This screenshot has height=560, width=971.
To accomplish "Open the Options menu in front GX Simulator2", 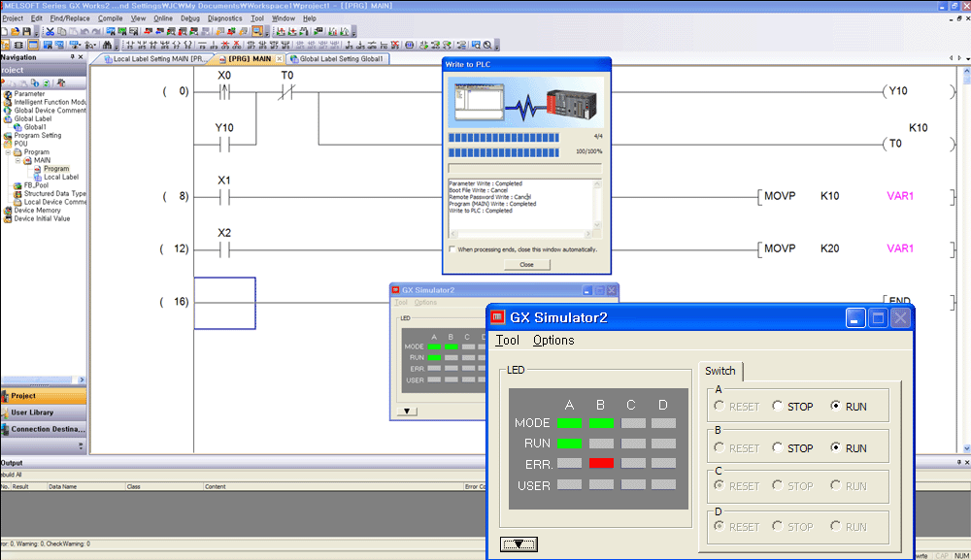I will tap(553, 340).
